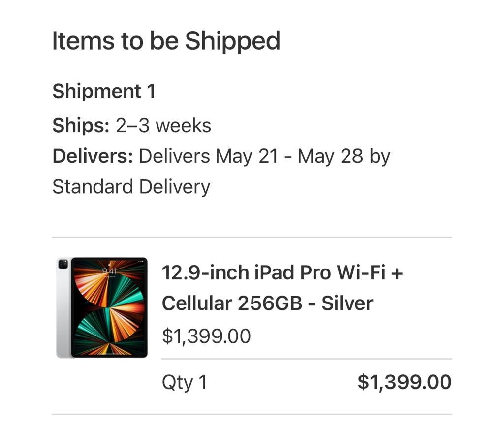The image size is (504, 437).
Task: Click the divider line above the product row
Action: click(252, 237)
